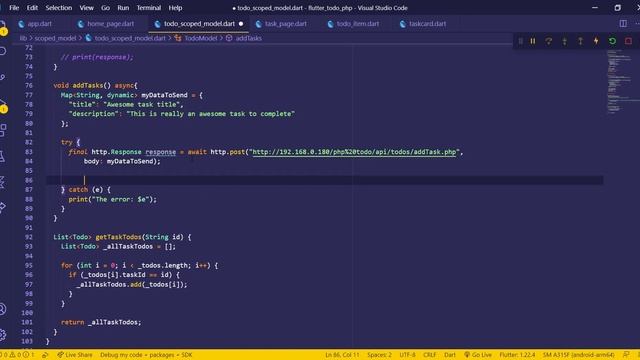Click Go Live in status bar
This screenshot has width=640, height=360.
(478, 355)
